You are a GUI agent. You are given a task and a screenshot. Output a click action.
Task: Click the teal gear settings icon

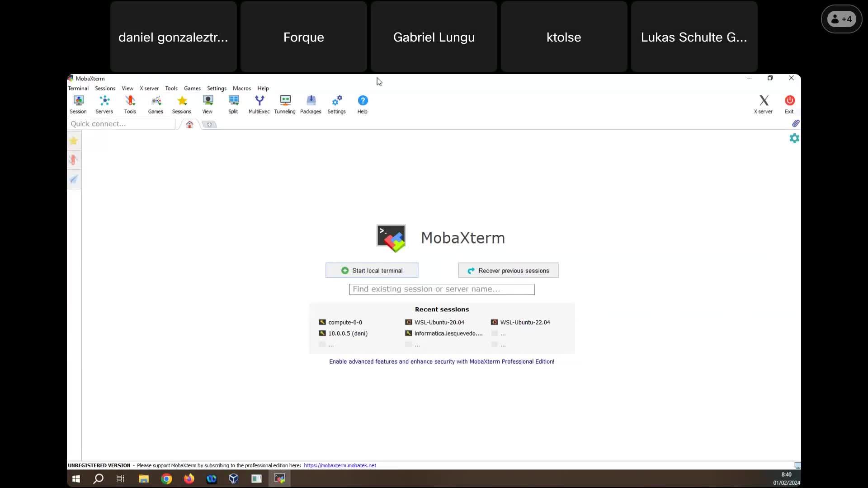(794, 138)
